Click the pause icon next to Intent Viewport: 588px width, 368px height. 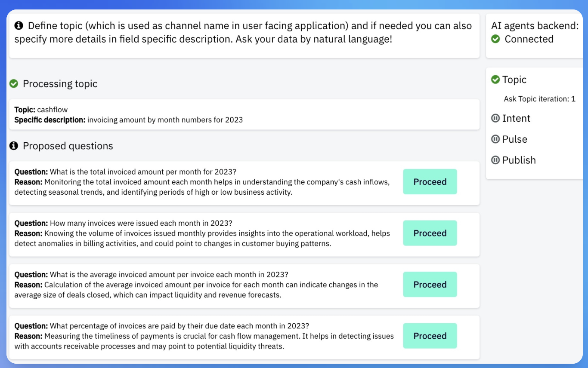(495, 118)
